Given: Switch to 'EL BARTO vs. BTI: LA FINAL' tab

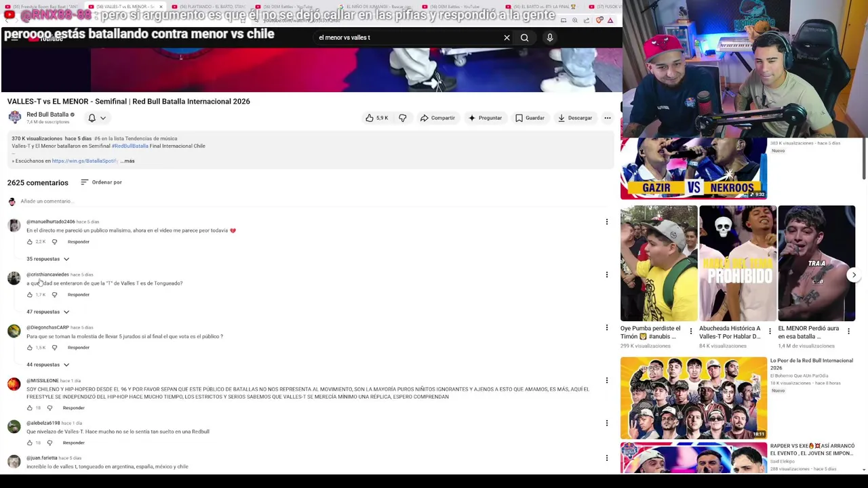Looking at the screenshot, I should (x=542, y=7).
